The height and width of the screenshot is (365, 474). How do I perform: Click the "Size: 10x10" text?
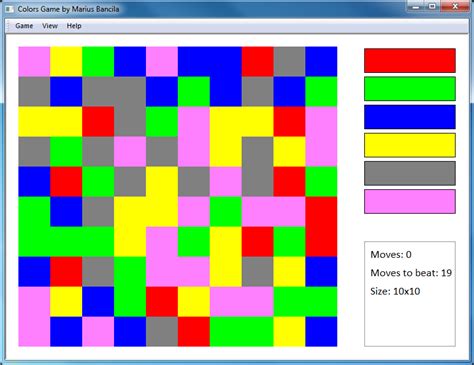(x=395, y=291)
